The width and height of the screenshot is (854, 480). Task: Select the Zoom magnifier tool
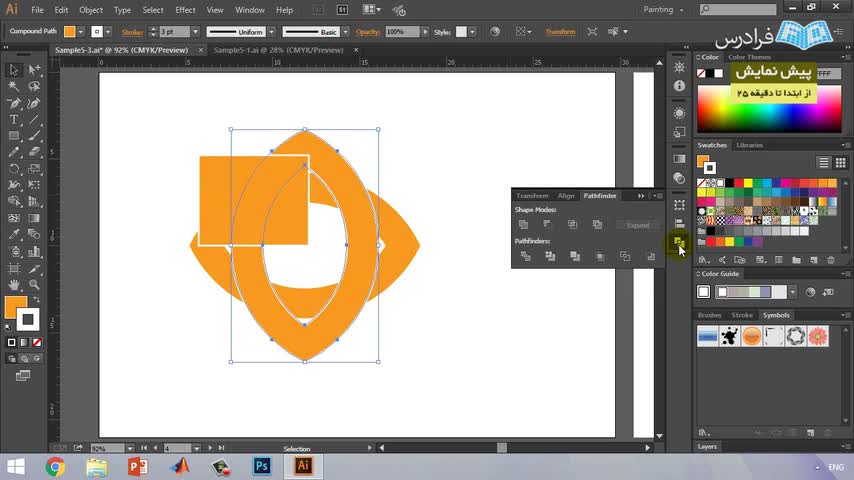point(34,285)
